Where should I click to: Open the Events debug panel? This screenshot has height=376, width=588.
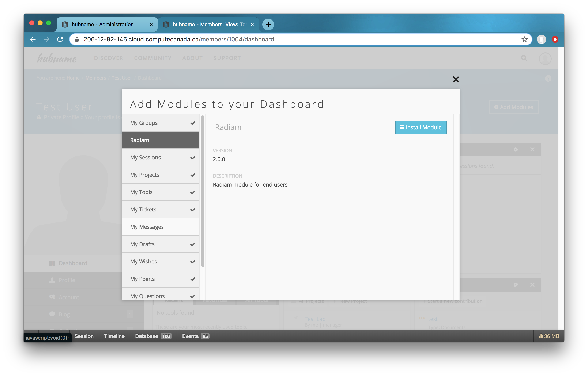(x=195, y=336)
